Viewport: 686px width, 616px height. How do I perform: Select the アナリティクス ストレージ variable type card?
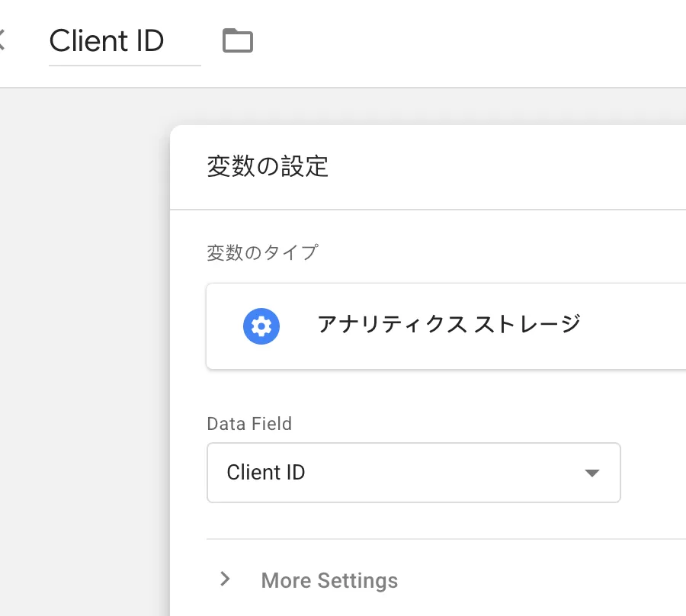click(x=446, y=326)
